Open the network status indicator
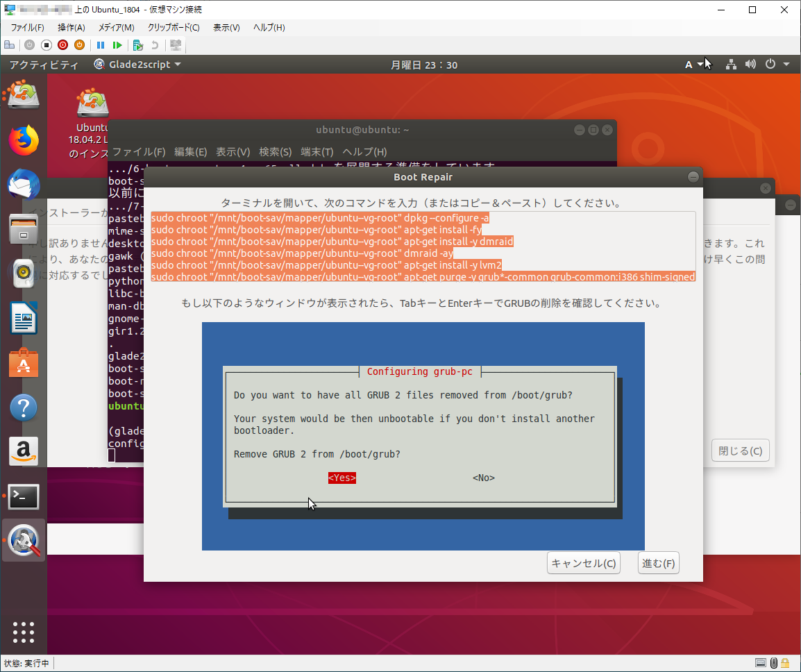 click(731, 65)
